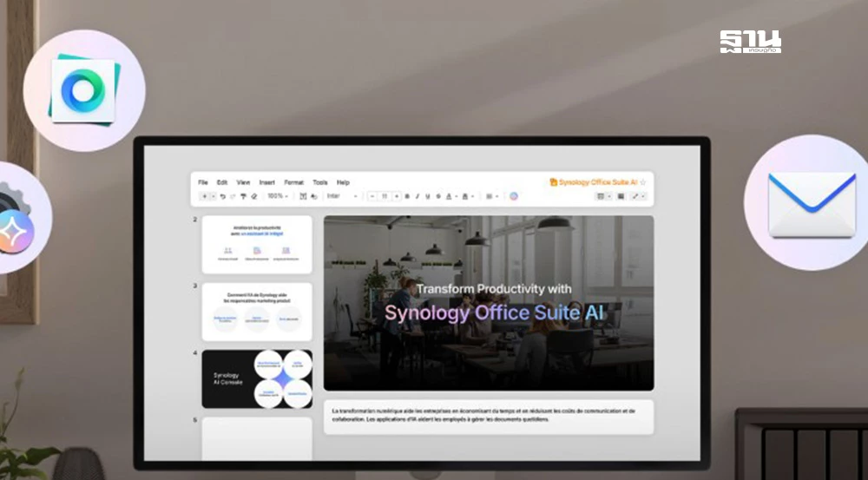868x480 pixels.
Task: Apply italic formatting from toolbar
Action: (x=418, y=196)
